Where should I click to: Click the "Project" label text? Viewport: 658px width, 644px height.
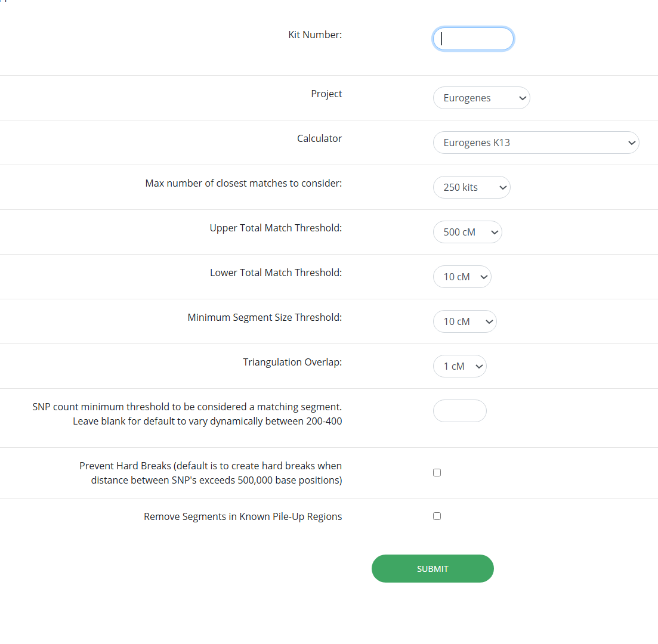pyautogui.click(x=326, y=94)
